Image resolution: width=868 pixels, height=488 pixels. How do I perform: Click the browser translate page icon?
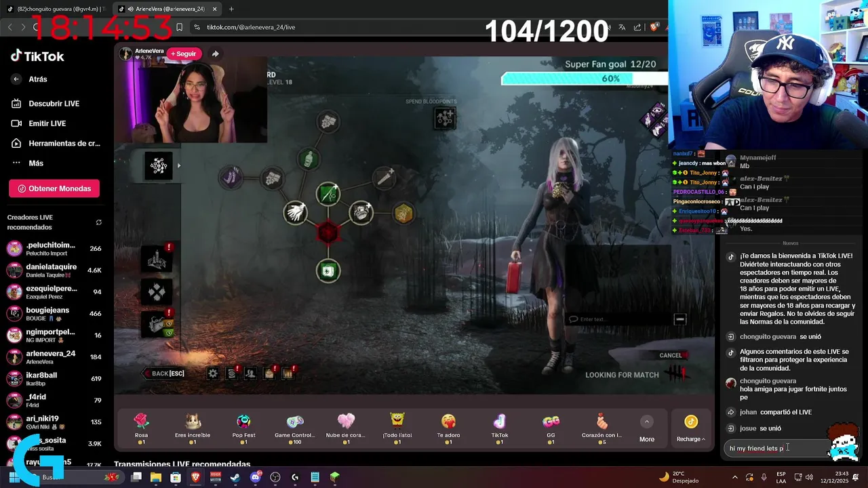click(x=622, y=27)
